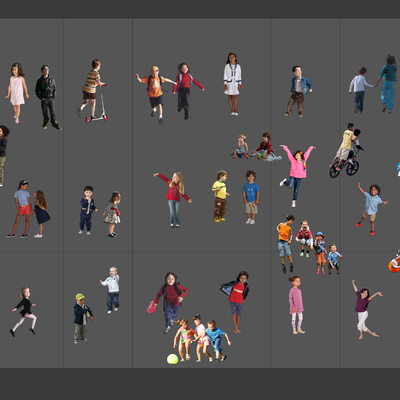Image resolution: width=400 pixels, height=400 pixels.
Task: Pick the jumping boy in the orange tank top
Action: coord(285,244)
